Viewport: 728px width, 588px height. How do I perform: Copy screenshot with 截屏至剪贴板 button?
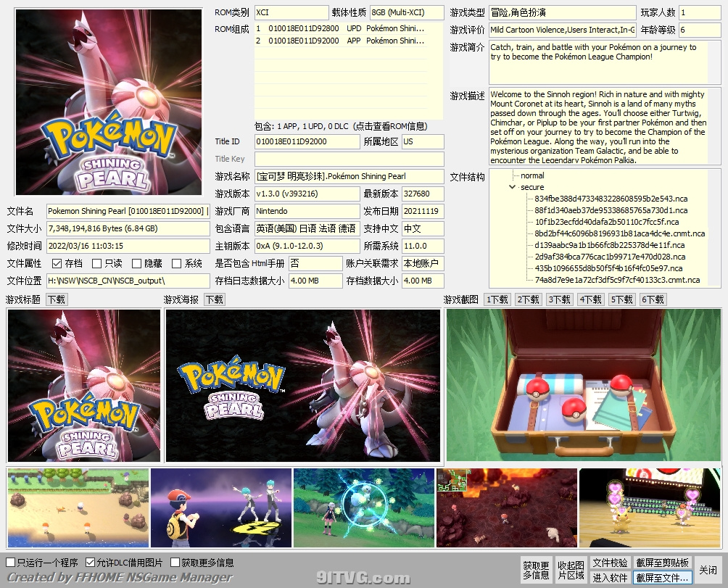(x=663, y=563)
